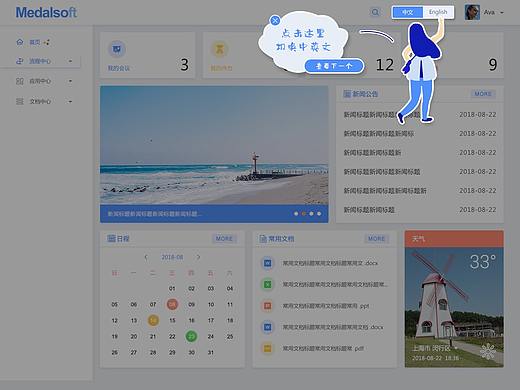Click the red PowerPoint document icon
The height and width of the screenshot is (390, 520).
pyautogui.click(x=267, y=306)
